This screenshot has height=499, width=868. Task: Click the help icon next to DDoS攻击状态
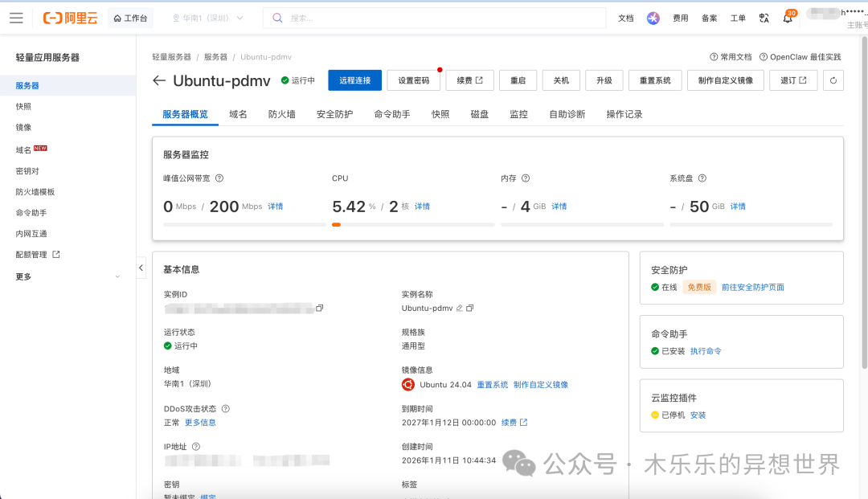pos(226,409)
